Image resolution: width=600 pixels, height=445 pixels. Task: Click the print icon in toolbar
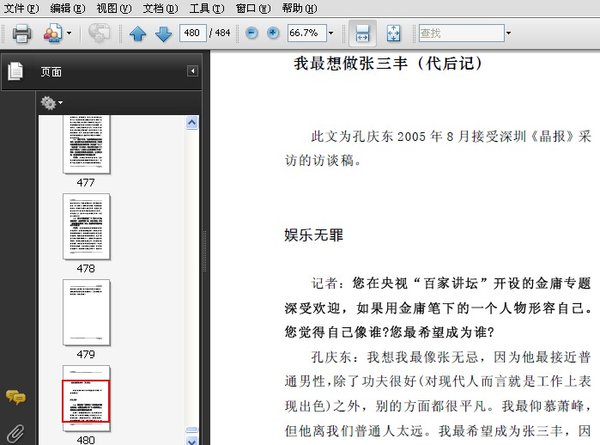21,33
